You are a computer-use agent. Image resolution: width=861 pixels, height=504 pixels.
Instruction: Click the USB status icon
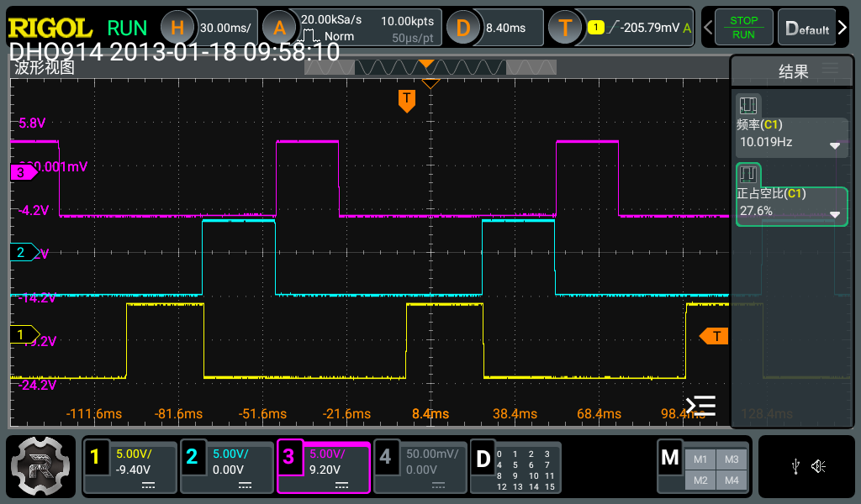pyautogui.click(x=796, y=466)
